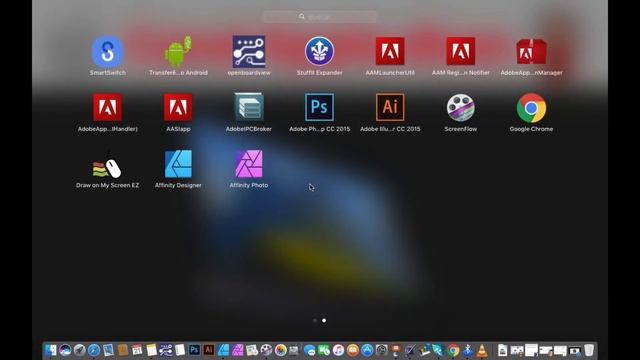Image resolution: width=640 pixels, height=360 pixels.
Task: Click Chrome icon in the Dock
Action: pyautogui.click(x=453, y=350)
